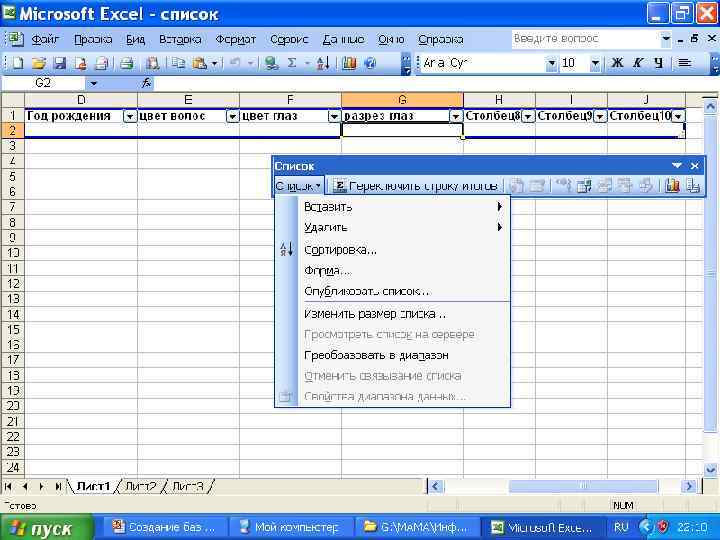Open the Файл menu
The width and height of the screenshot is (720, 540).
(x=45, y=40)
